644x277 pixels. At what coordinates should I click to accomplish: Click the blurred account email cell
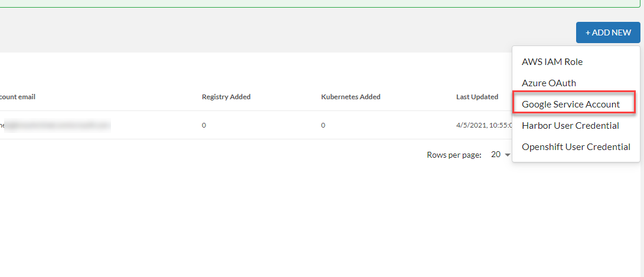56,125
